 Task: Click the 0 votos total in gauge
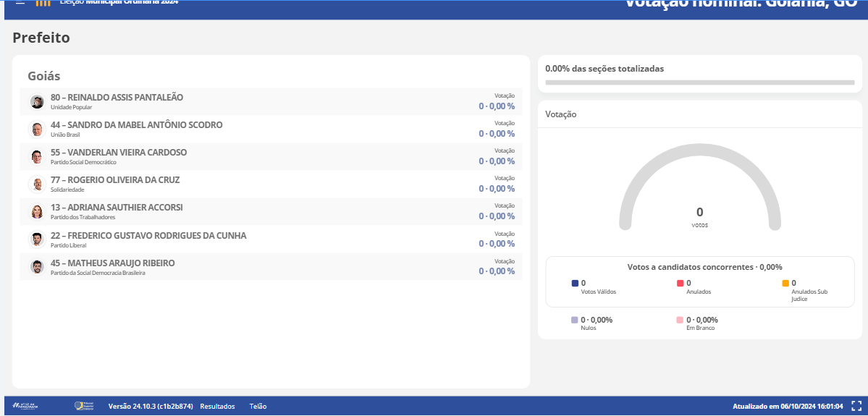coord(700,217)
